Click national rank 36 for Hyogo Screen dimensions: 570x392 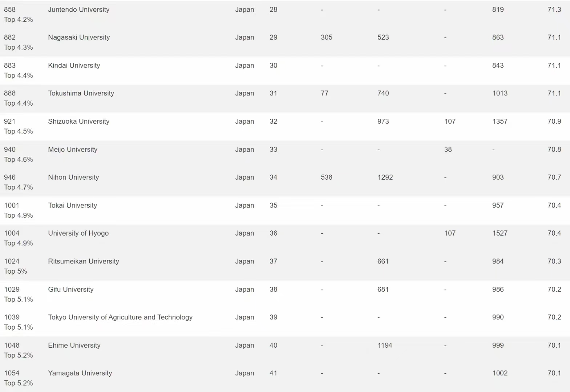coord(273,233)
